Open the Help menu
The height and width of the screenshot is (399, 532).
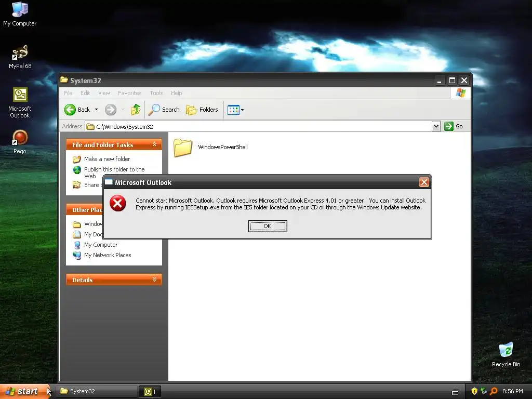(177, 93)
